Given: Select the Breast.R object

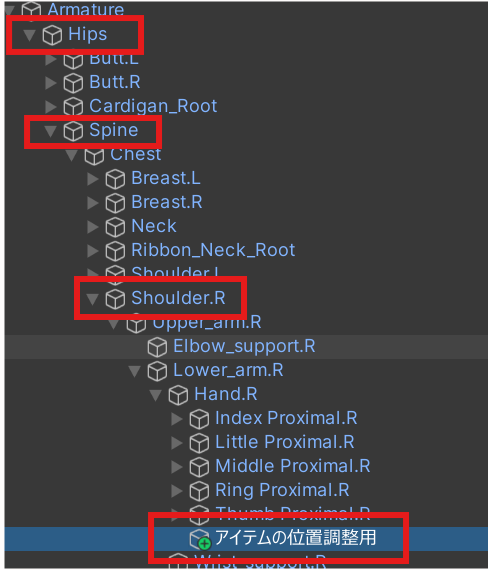Looking at the screenshot, I should click(167, 202).
